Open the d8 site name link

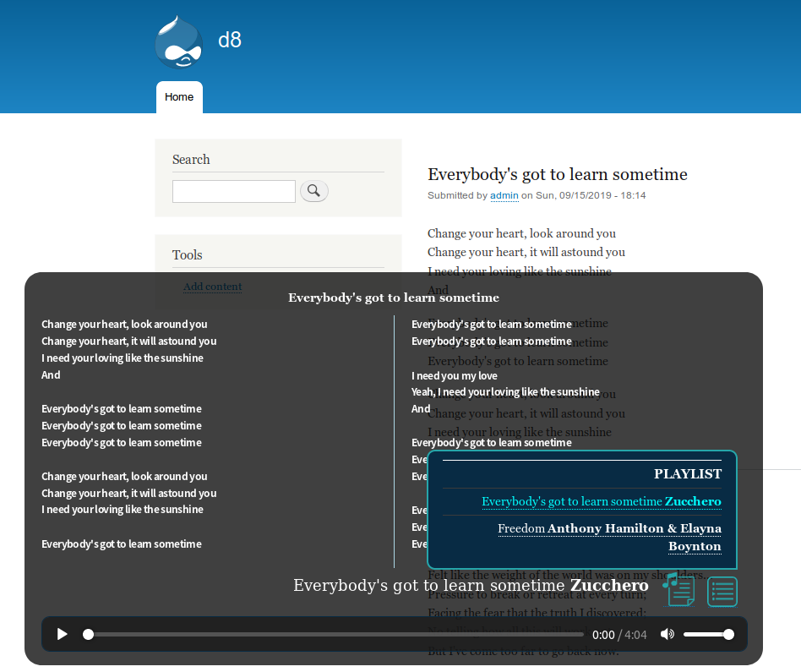point(229,41)
